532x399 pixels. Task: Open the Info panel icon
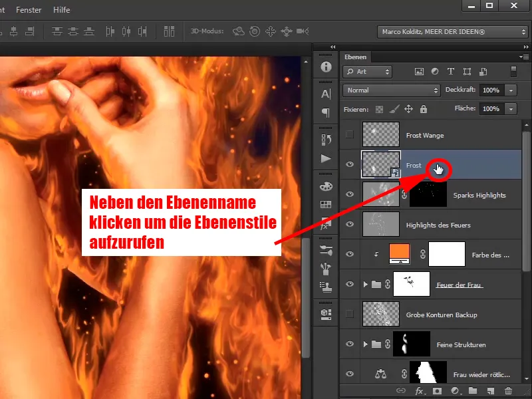(x=326, y=66)
